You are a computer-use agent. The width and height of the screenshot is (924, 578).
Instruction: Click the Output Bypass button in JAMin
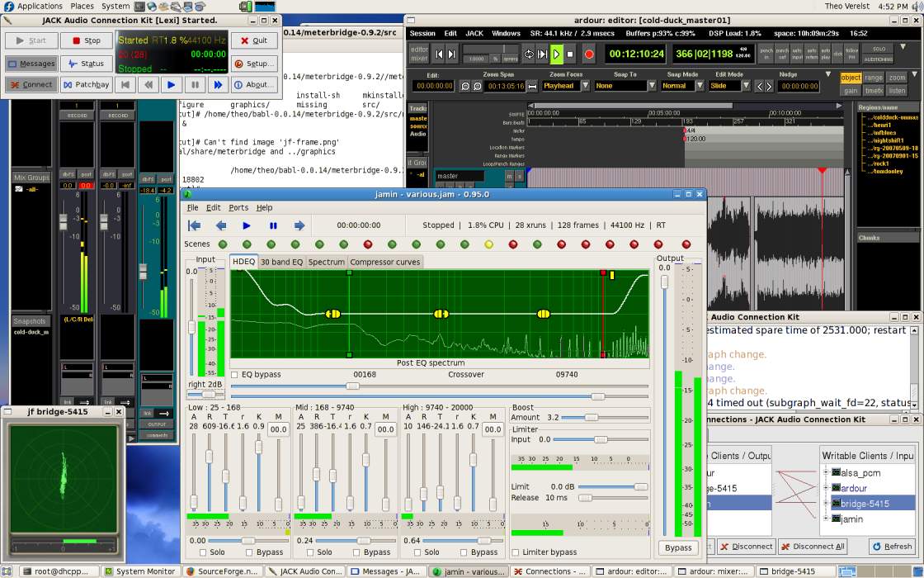(677, 548)
